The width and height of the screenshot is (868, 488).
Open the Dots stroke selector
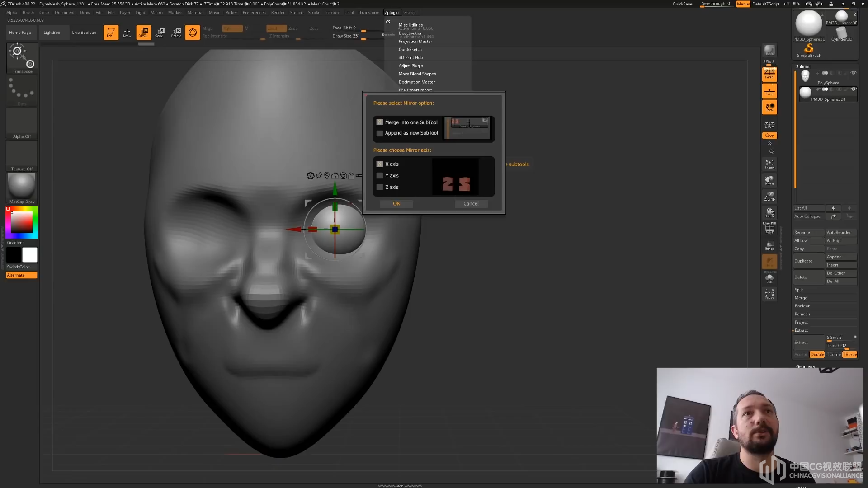point(22,91)
